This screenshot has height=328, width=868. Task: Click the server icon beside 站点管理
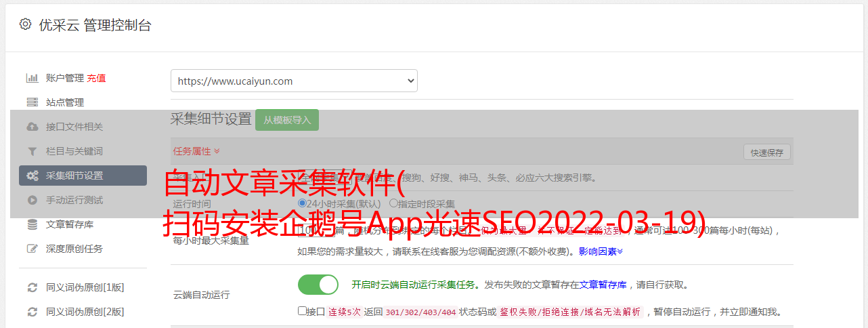[32, 102]
